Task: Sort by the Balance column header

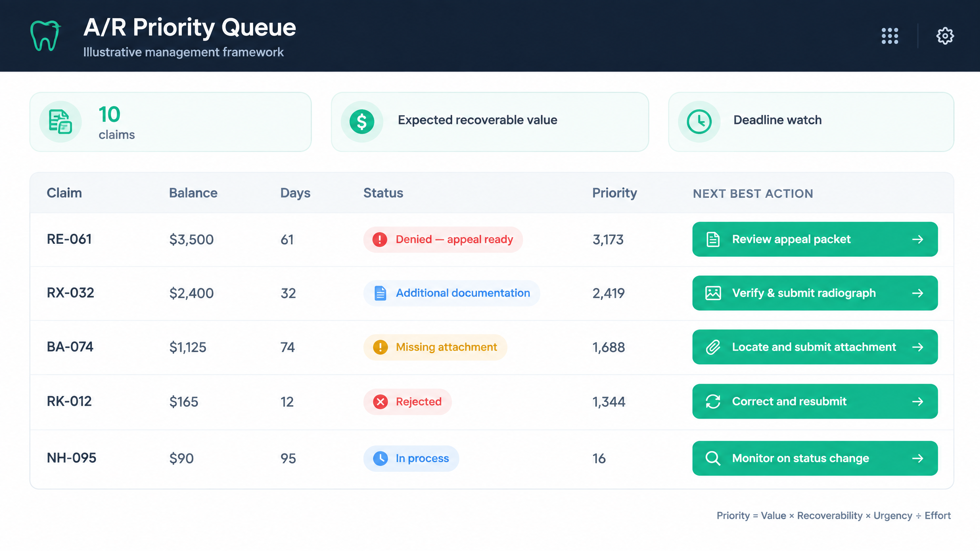Action: [193, 193]
